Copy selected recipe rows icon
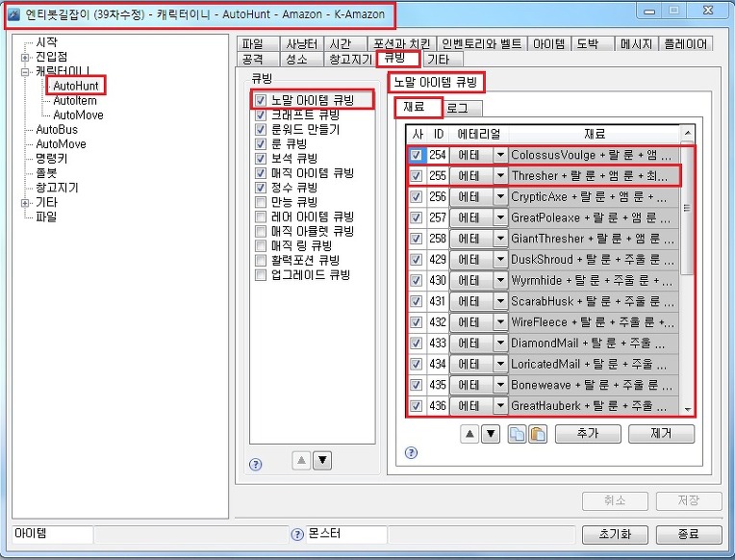735x560 pixels. [x=517, y=434]
